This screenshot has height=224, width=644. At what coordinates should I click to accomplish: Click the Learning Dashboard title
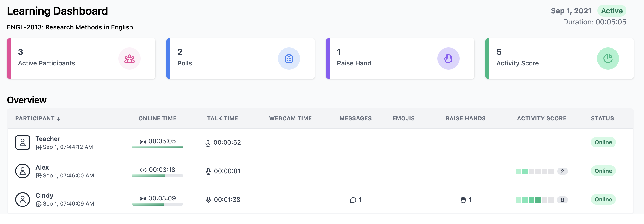(57, 11)
